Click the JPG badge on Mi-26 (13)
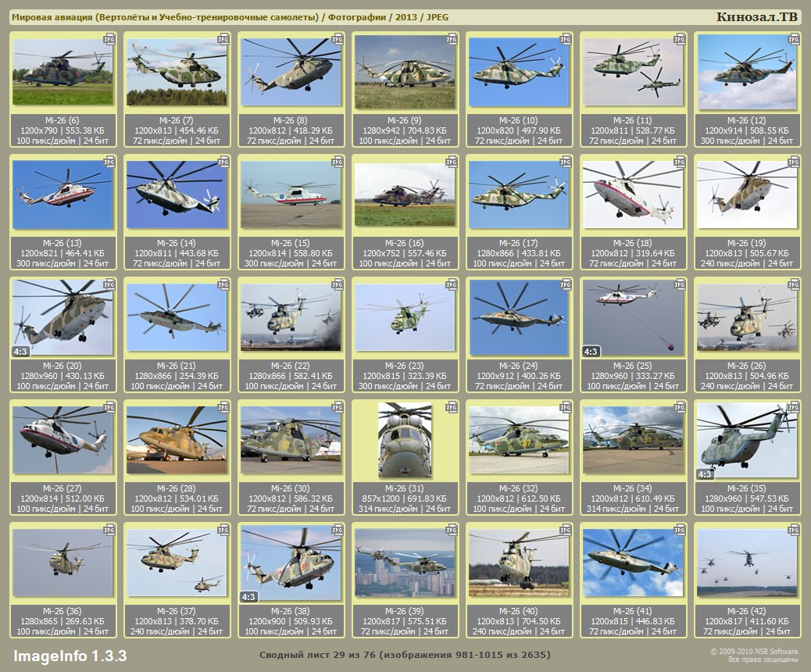The height and width of the screenshot is (672, 811). click(109, 162)
